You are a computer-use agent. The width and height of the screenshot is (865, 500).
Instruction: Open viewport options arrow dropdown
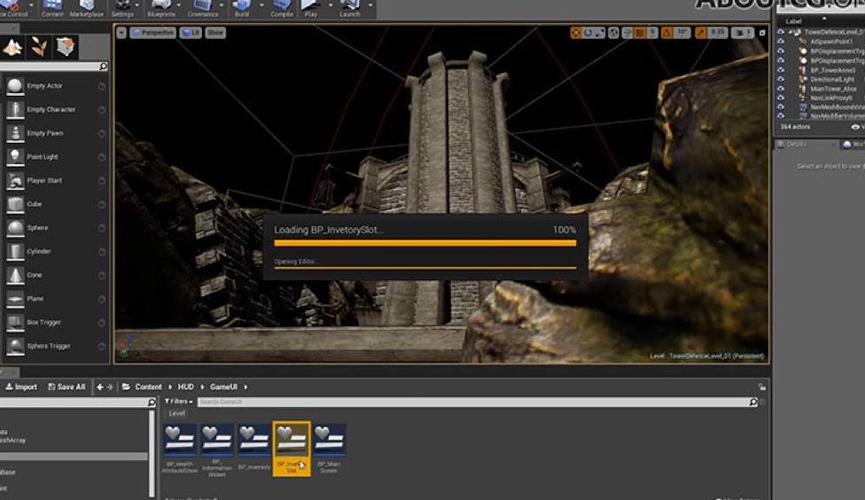(x=121, y=33)
